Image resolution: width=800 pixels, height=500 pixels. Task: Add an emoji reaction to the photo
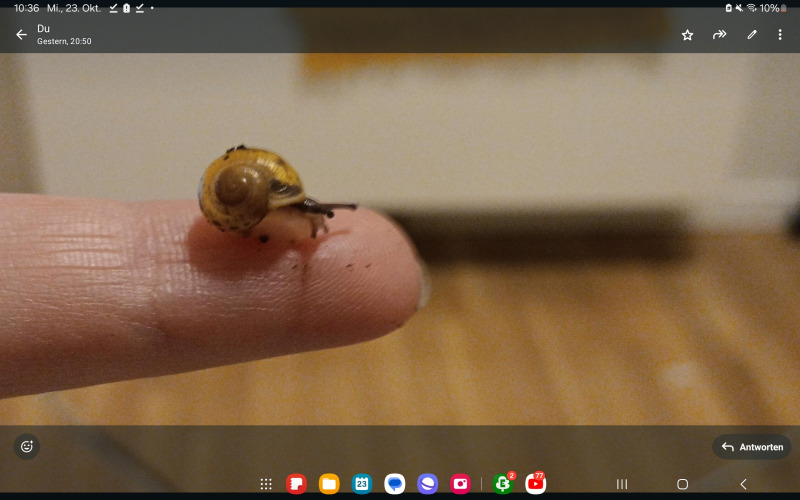(27, 447)
